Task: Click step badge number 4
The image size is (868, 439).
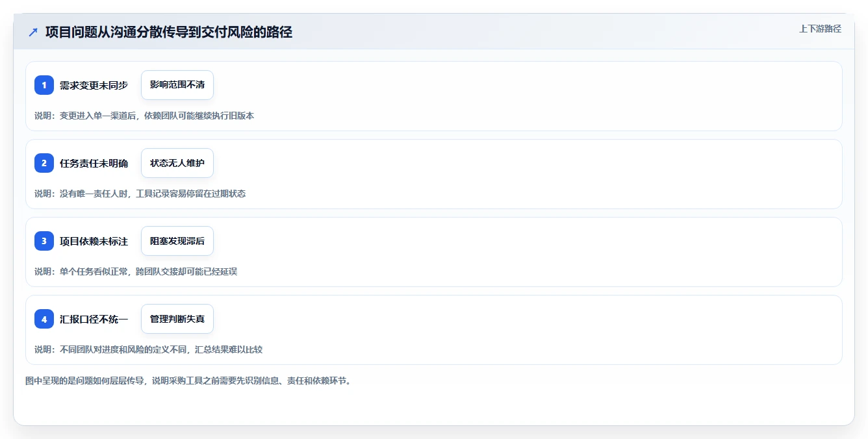Action: pos(44,319)
